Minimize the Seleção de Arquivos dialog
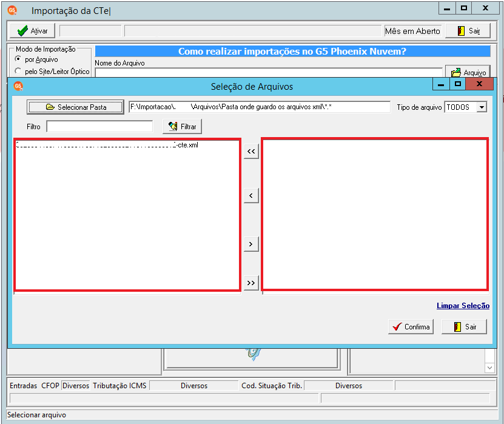The height and width of the screenshot is (424, 504). [x=441, y=84]
